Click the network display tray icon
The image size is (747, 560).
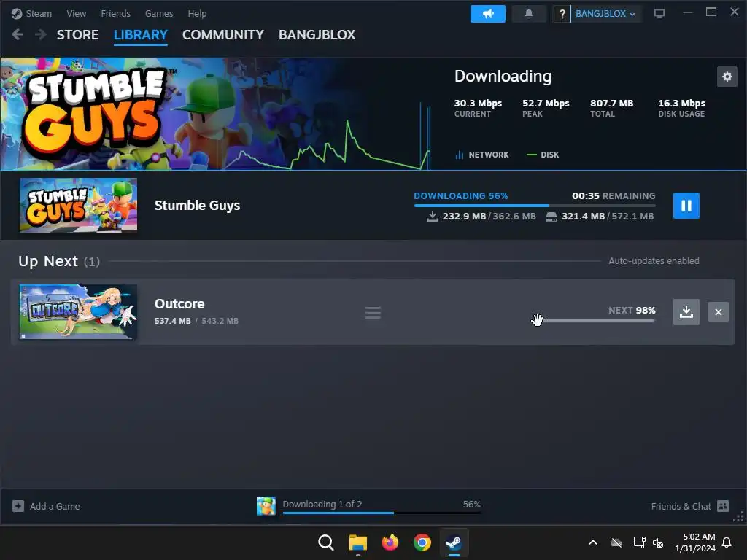(x=639, y=542)
